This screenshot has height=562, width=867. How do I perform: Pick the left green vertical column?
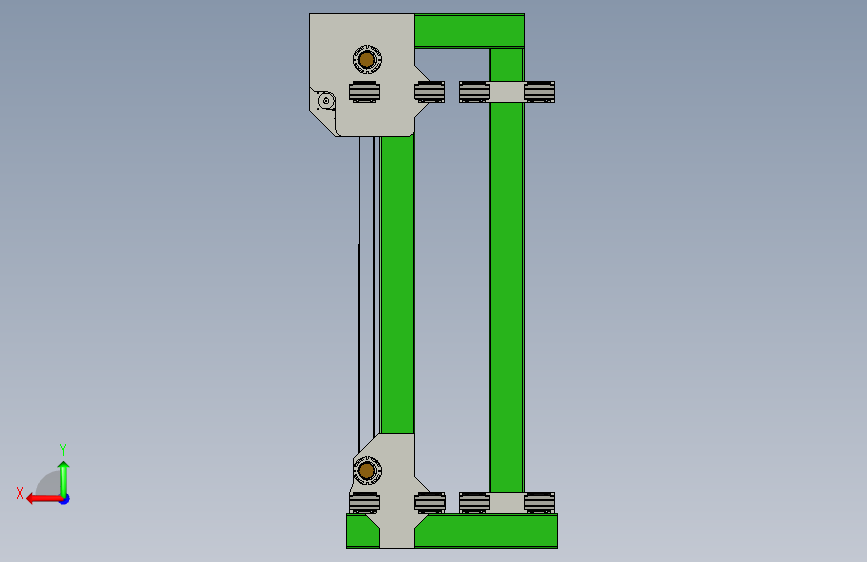(x=397, y=284)
